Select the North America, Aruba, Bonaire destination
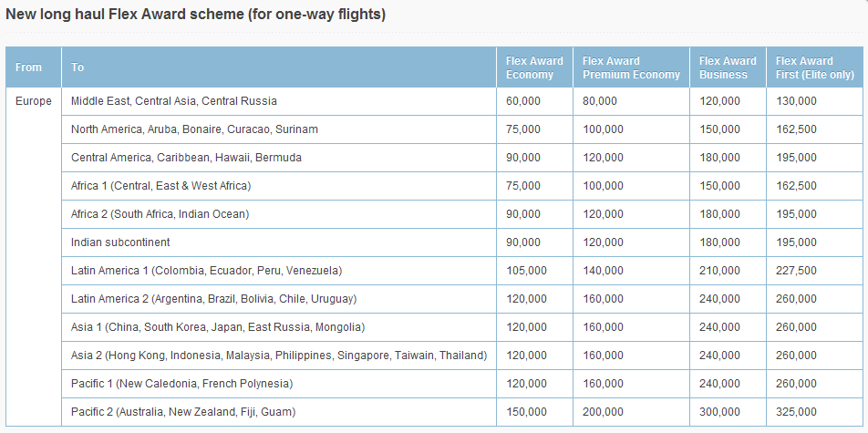The width and height of the screenshot is (868, 433). pos(194,129)
